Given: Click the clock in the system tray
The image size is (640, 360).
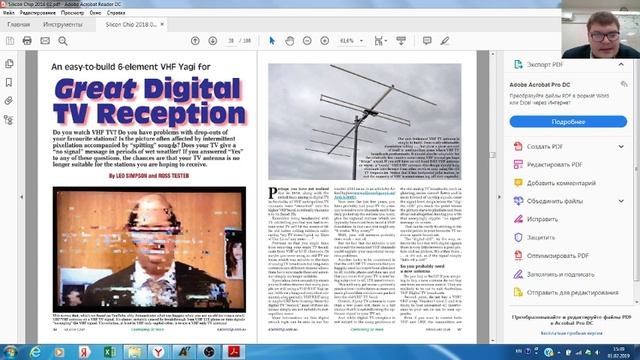Looking at the screenshot, I should click(x=618, y=352).
